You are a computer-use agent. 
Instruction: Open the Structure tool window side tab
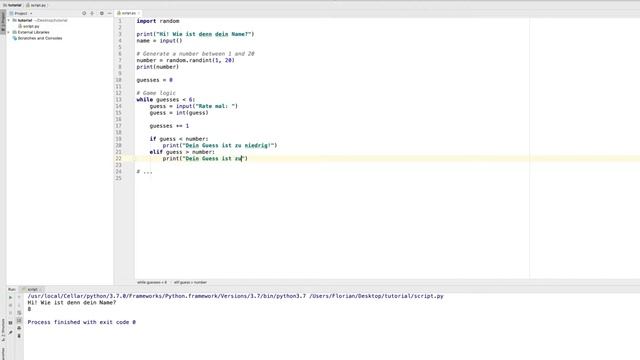(3, 331)
